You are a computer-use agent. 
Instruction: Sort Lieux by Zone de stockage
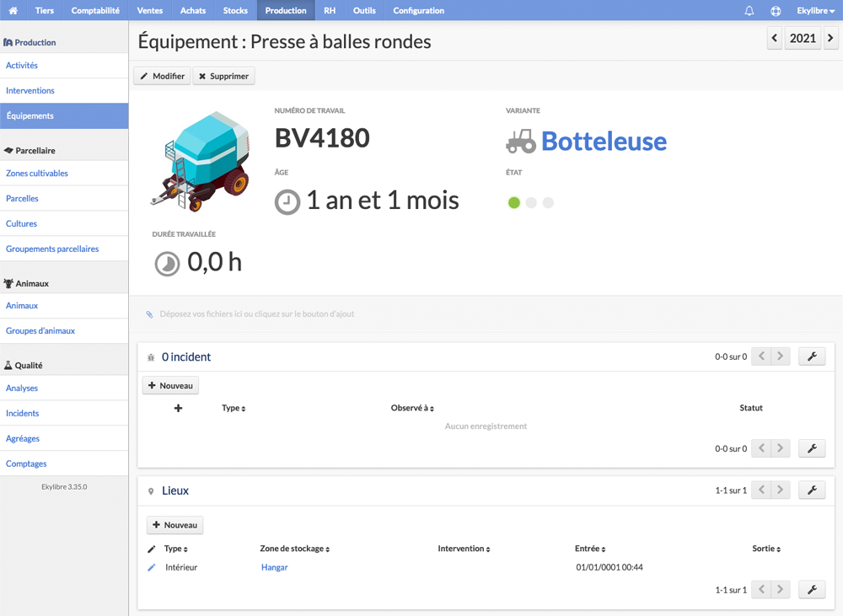click(x=294, y=549)
